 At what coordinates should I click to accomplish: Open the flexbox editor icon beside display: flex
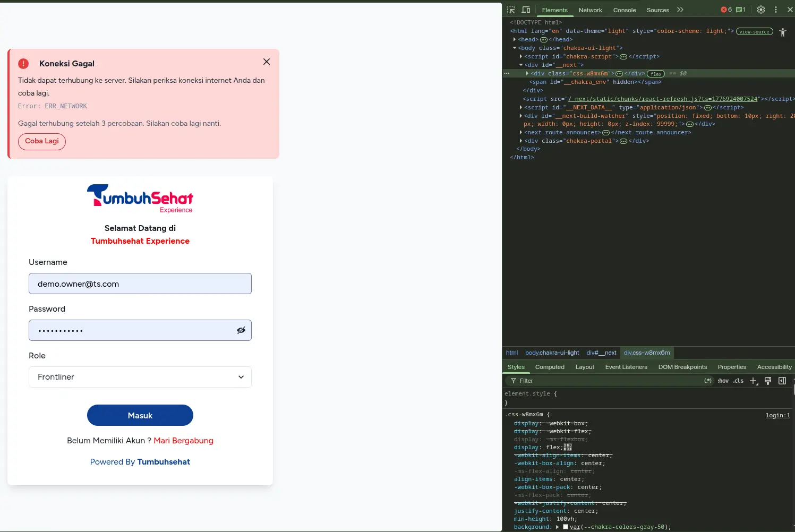tap(568, 447)
